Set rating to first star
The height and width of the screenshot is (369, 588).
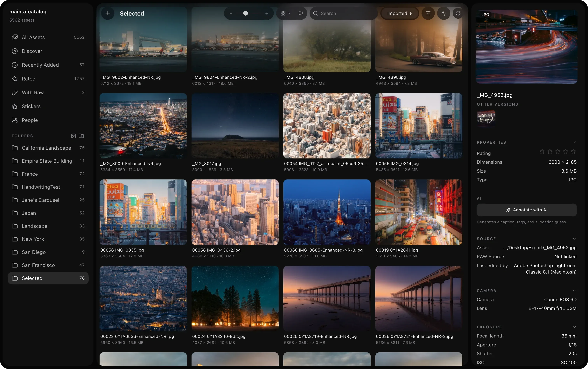[542, 152]
